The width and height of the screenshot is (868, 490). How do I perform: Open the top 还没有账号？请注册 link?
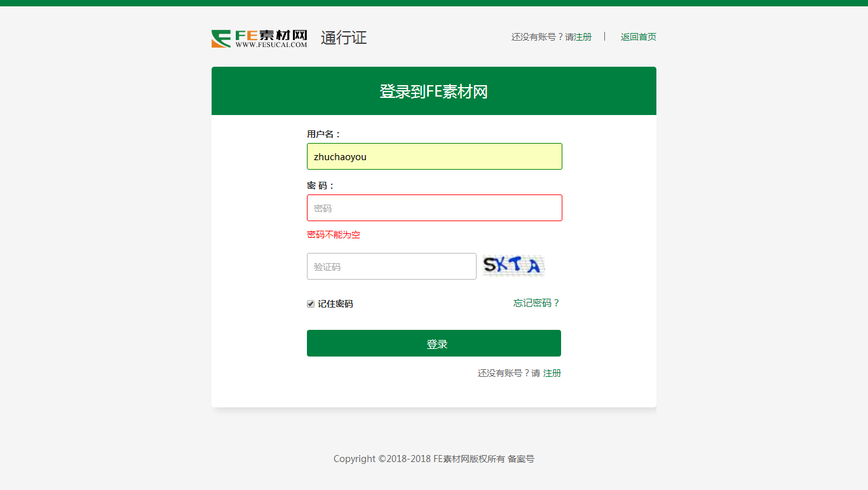(x=552, y=37)
